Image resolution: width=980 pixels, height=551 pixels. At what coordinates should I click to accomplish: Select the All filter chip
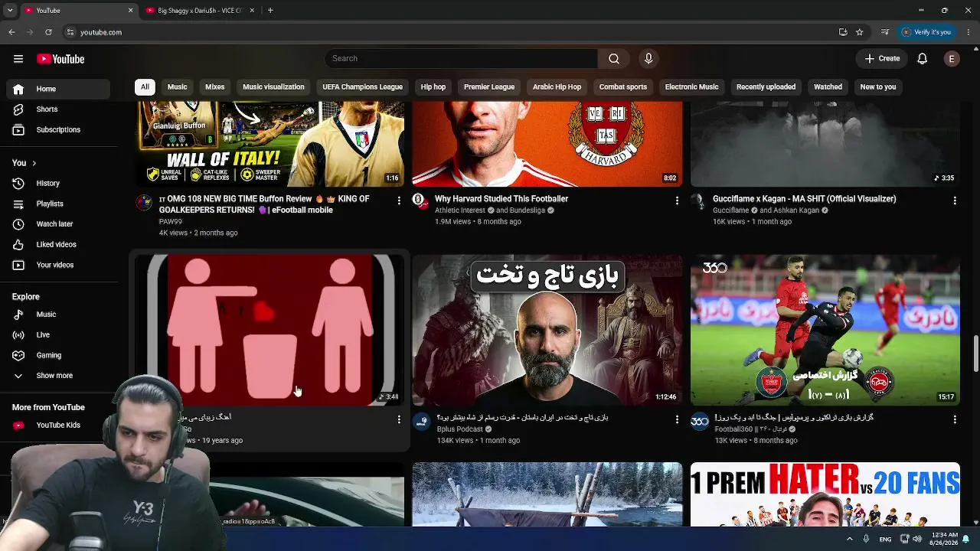point(145,87)
